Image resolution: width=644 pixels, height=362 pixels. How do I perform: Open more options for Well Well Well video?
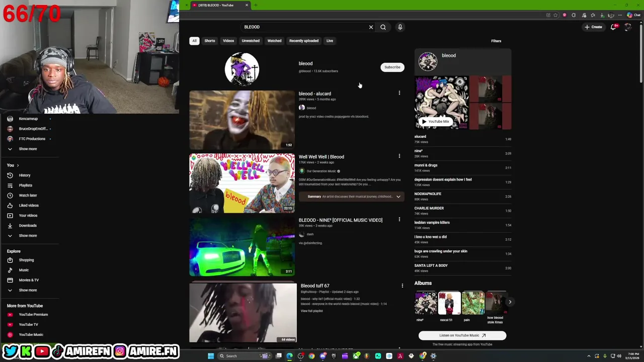click(x=399, y=156)
